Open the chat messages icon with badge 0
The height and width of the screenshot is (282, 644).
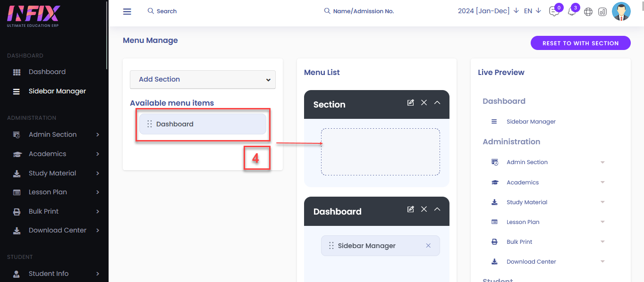554,12
